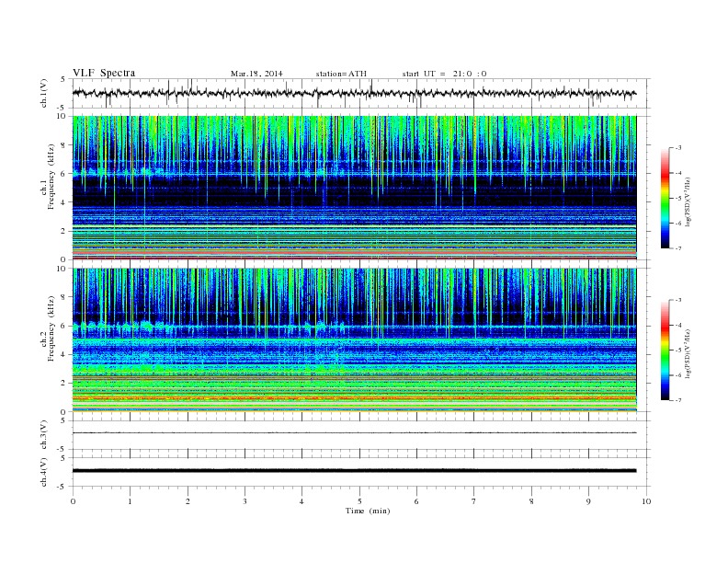Click the color scale bar beside ch.2 spectrogram
The height and width of the screenshot is (563, 728).
665,350
